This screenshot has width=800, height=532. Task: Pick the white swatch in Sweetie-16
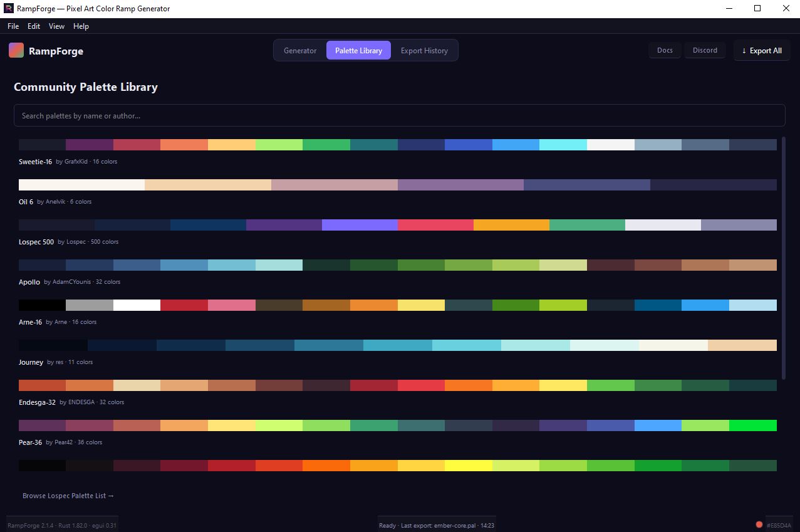[611, 145]
